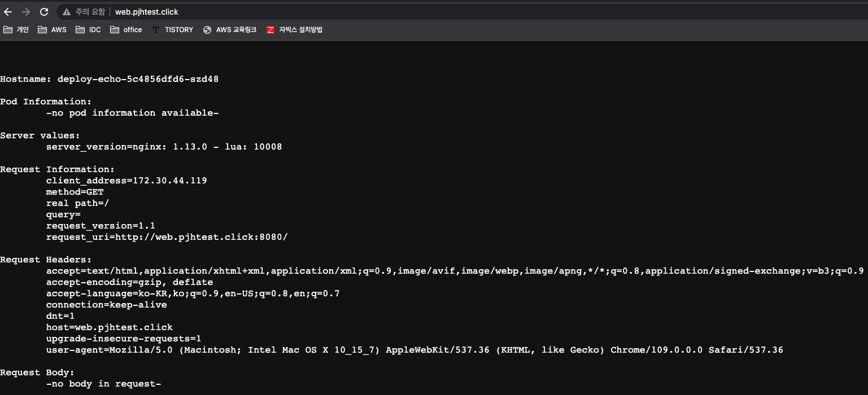Click the 'real path=/' line
The height and width of the screenshot is (395, 868).
[x=78, y=203]
